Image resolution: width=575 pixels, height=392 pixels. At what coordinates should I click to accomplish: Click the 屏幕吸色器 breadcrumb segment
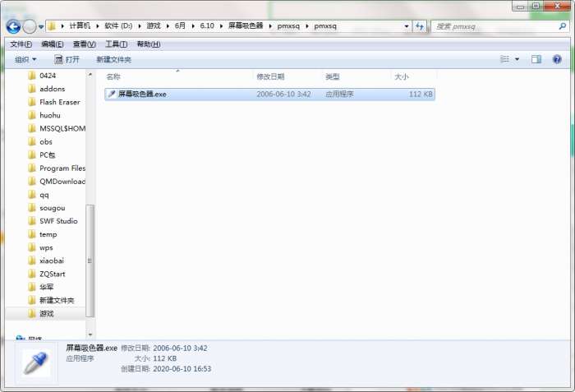click(246, 25)
